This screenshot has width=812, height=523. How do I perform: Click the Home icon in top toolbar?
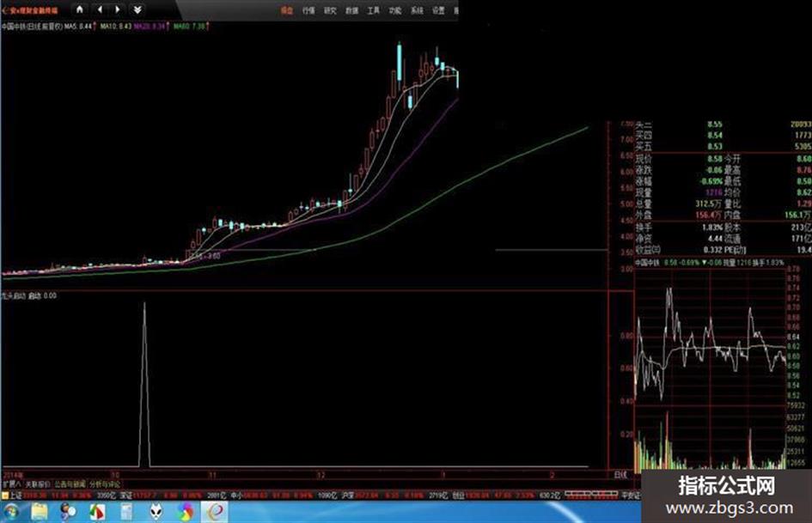(x=79, y=9)
